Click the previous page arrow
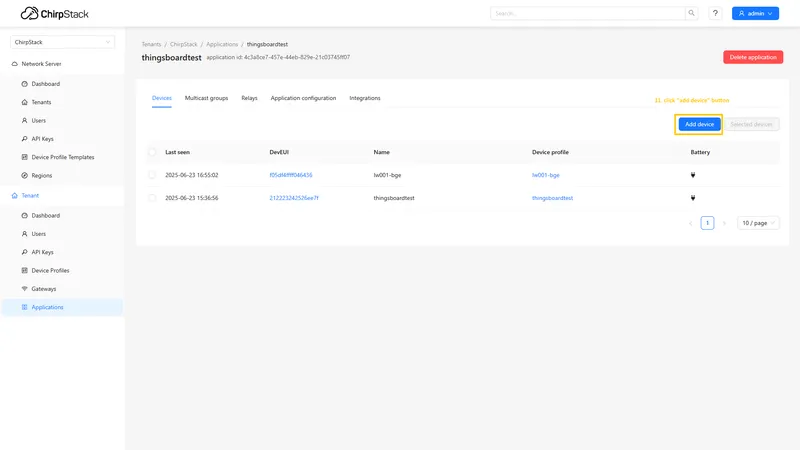 pos(691,223)
